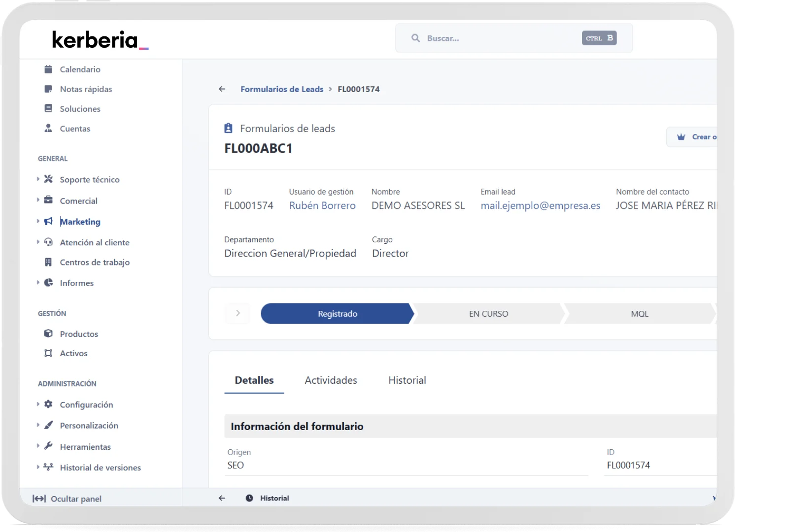Viewport: 785px width, 532px height.
Task: Open Cuentas in the sidebar
Action: (x=75, y=129)
